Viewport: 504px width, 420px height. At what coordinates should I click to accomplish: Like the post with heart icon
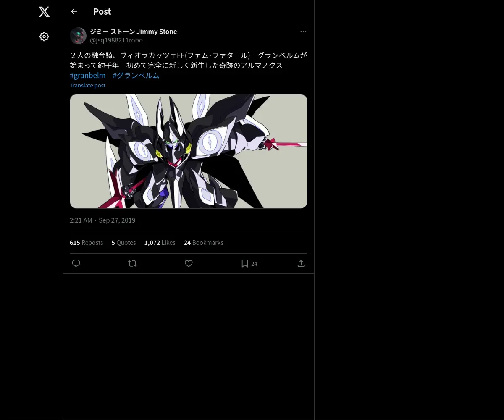click(x=189, y=263)
